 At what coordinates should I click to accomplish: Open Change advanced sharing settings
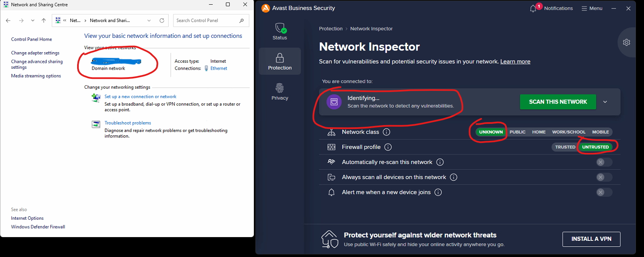click(x=37, y=64)
